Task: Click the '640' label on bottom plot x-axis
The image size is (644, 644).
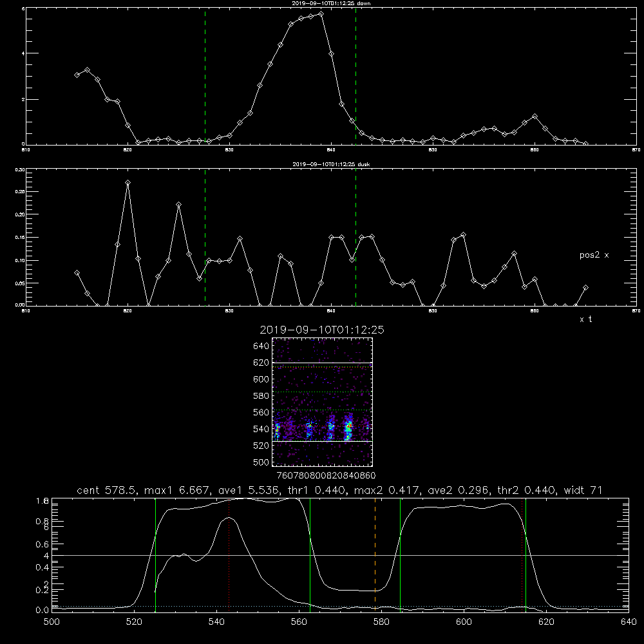Action: 629,622
